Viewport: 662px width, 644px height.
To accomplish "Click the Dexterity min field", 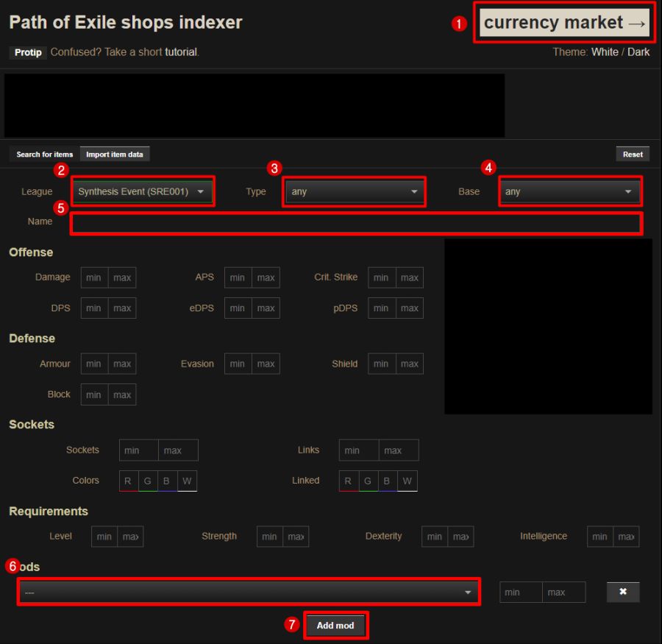I will coord(435,537).
